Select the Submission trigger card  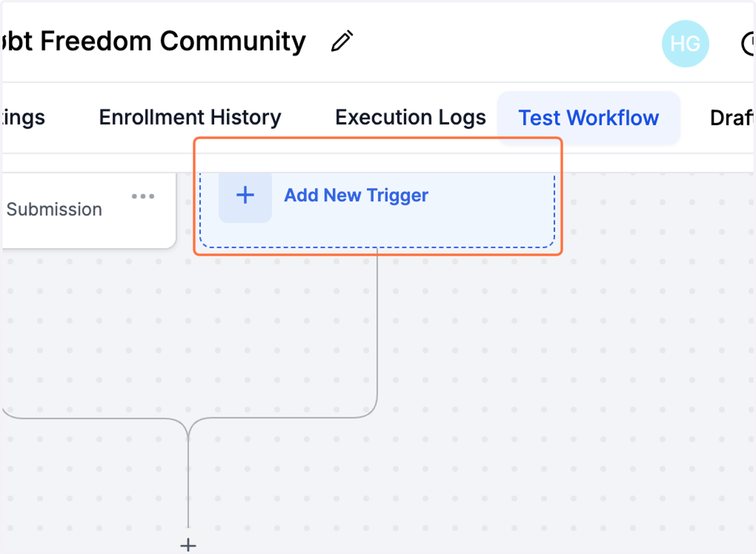pos(88,209)
